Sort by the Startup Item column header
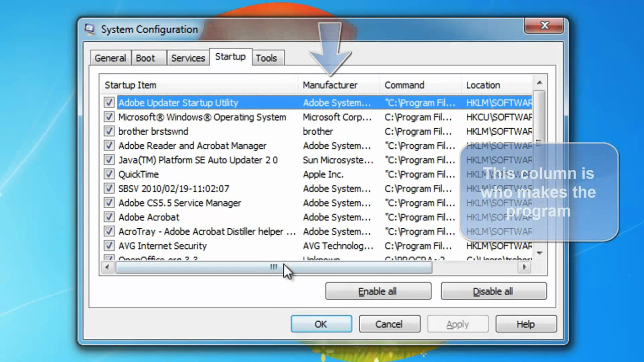This screenshot has width=644, height=362. click(x=199, y=85)
